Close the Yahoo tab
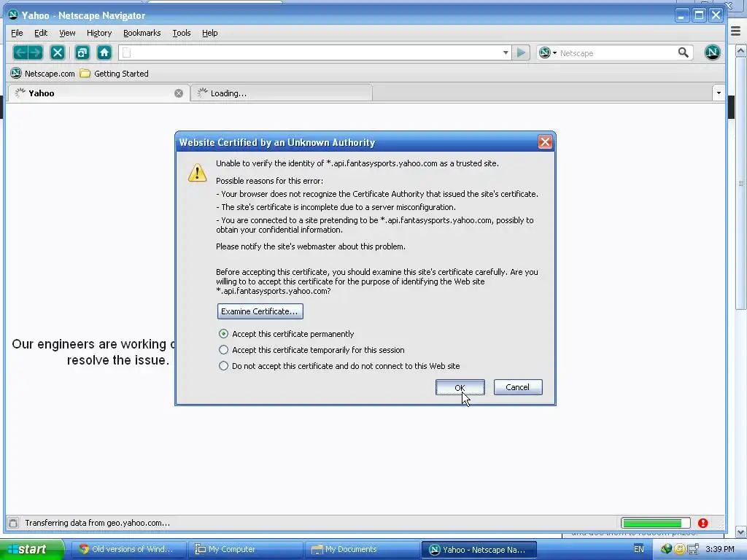 [x=179, y=93]
